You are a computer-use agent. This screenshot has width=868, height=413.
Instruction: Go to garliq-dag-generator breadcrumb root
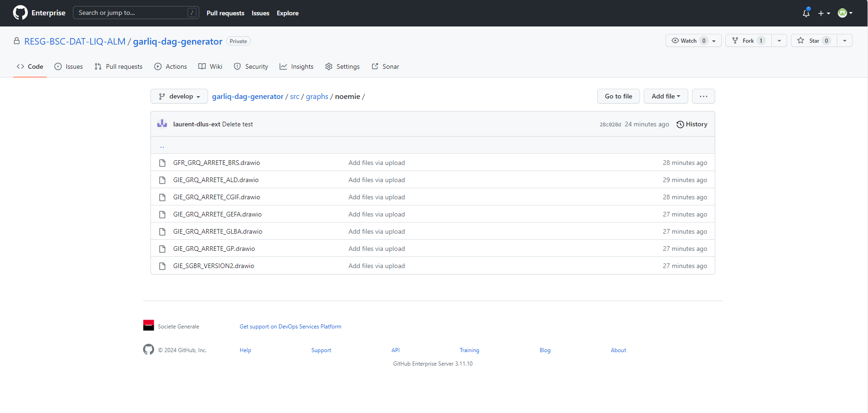coord(248,96)
